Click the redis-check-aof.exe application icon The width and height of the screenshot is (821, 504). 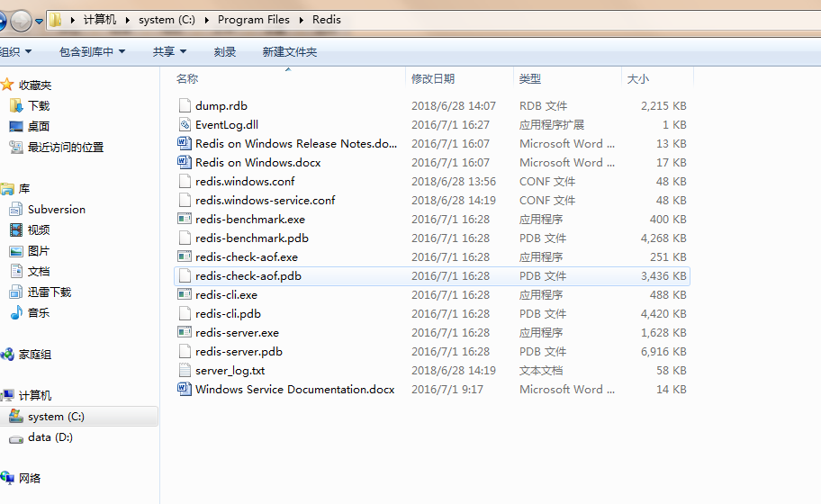coord(185,256)
